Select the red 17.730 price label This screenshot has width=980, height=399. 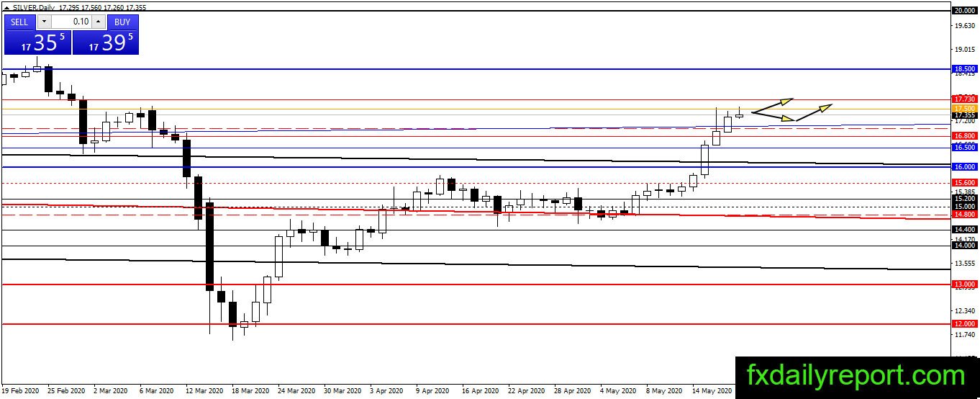pos(964,99)
